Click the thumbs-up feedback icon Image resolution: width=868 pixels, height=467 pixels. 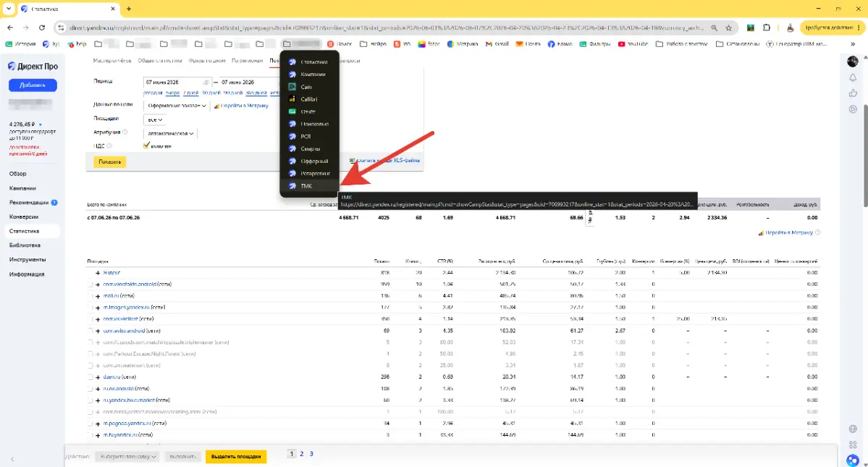point(853,93)
